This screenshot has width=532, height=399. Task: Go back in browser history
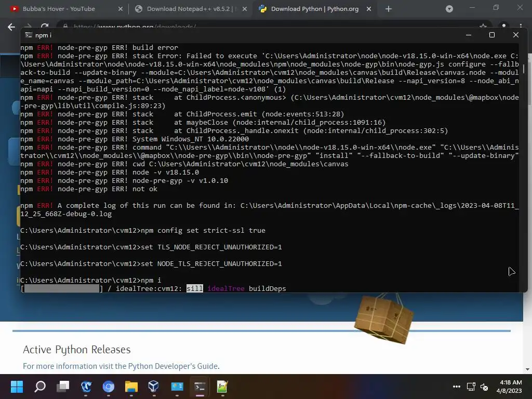point(11,27)
